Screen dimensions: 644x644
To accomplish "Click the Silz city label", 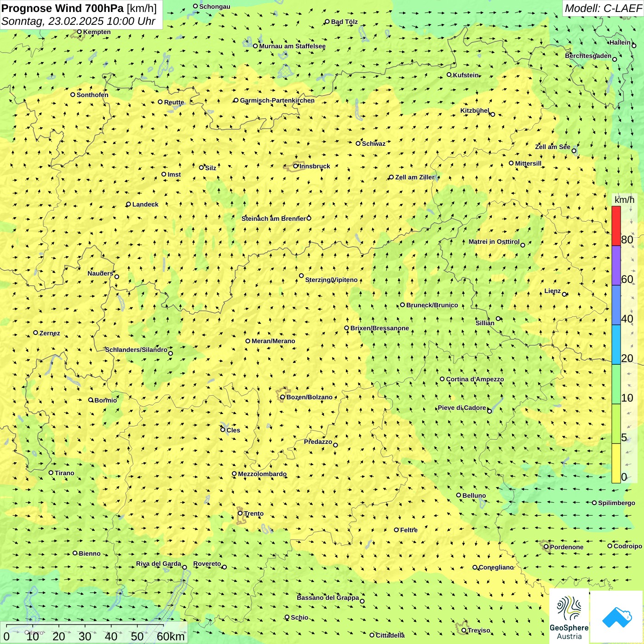I will (x=210, y=168).
